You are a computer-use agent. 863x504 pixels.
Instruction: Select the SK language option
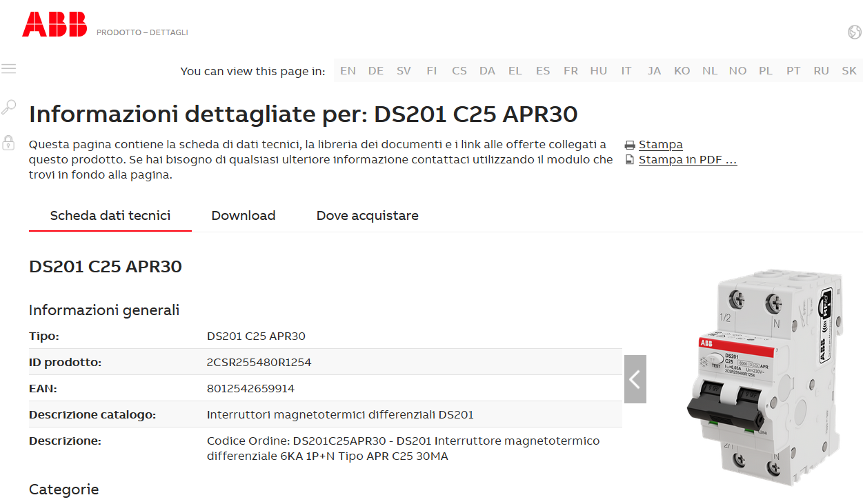click(x=849, y=71)
